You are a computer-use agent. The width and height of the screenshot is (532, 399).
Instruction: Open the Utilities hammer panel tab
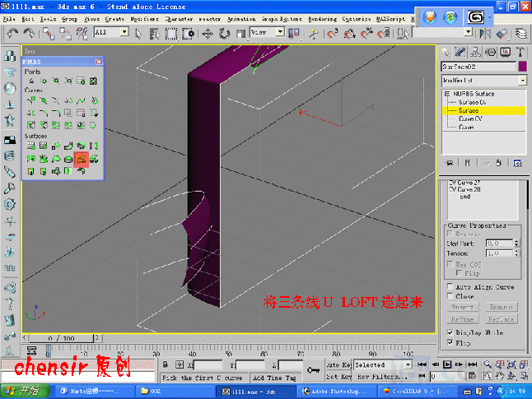(x=520, y=52)
